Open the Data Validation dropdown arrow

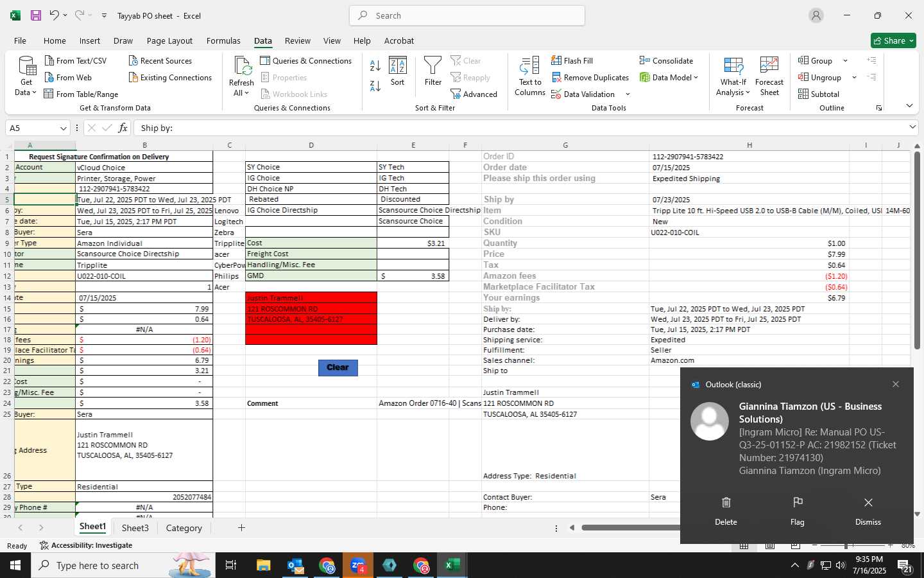[x=628, y=94]
